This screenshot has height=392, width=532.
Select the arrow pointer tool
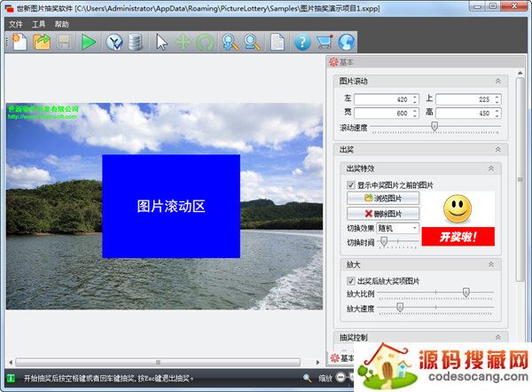coord(161,42)
